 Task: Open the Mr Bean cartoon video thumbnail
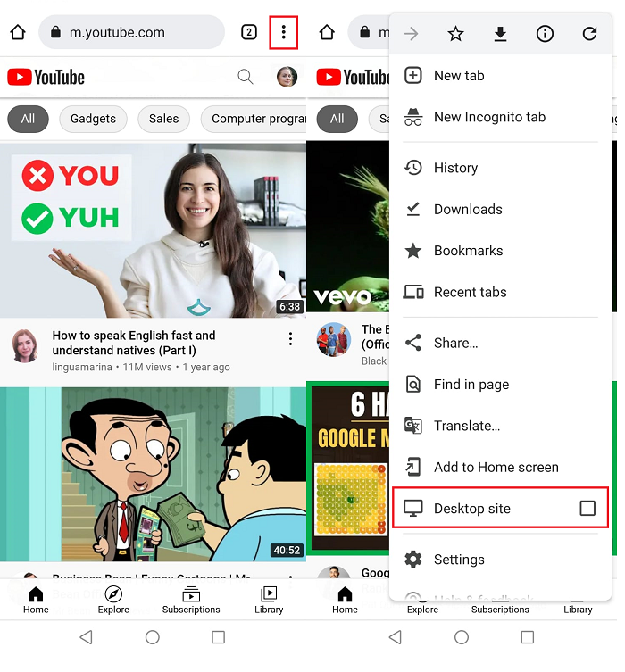tap(153, 475)
